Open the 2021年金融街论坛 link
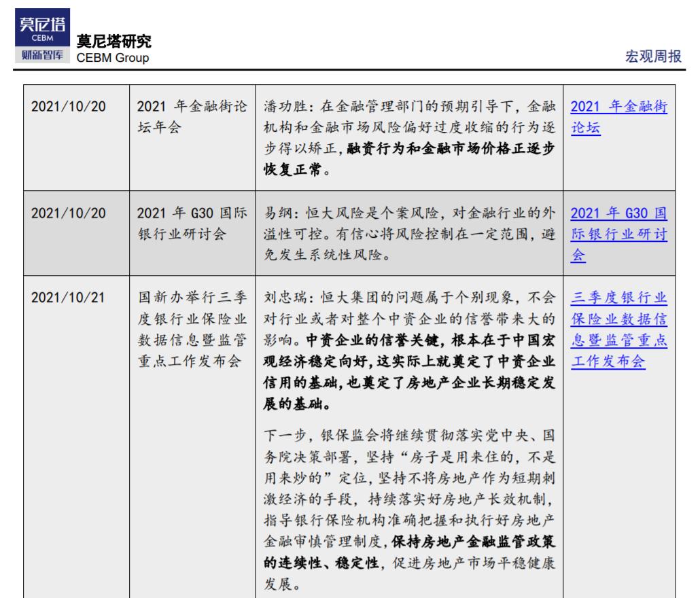700x598 pixels. tap(618, 117)
